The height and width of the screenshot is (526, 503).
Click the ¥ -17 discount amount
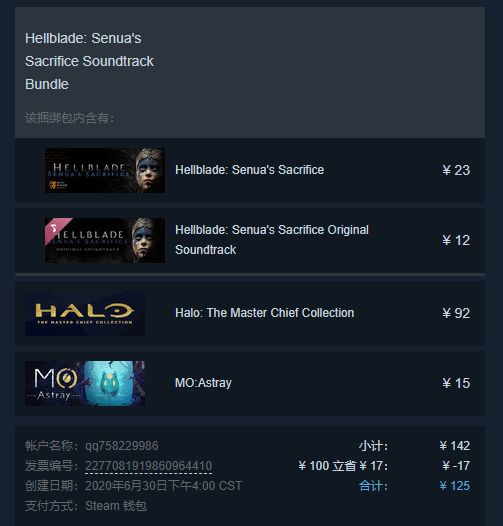point(456,466)
